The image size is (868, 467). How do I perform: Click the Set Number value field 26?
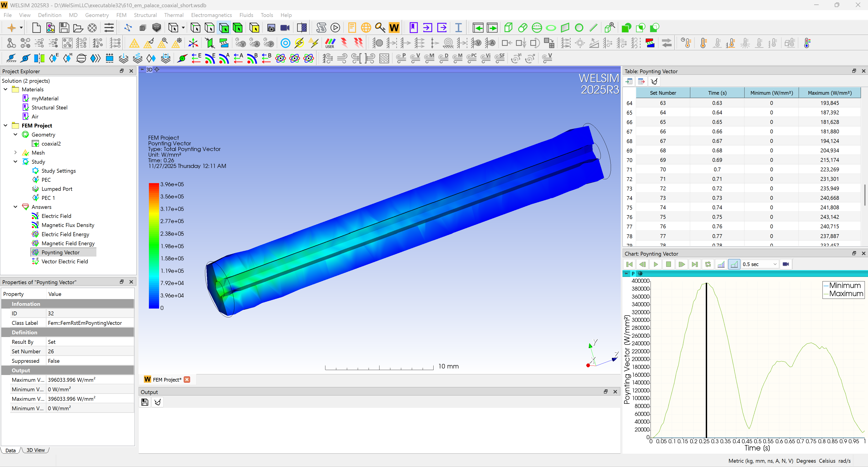pyautogui.click(x=90, y=351)
